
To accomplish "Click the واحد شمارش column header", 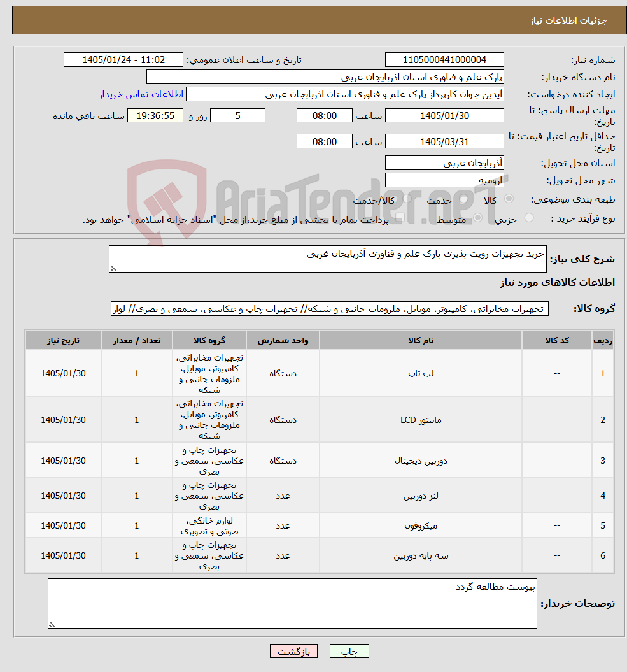I will pos(283,340).
